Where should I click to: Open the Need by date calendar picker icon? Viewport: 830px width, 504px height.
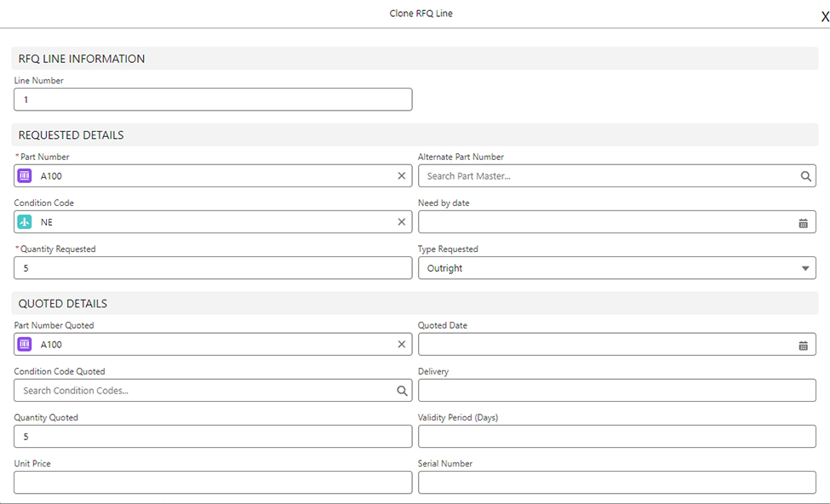803,221
